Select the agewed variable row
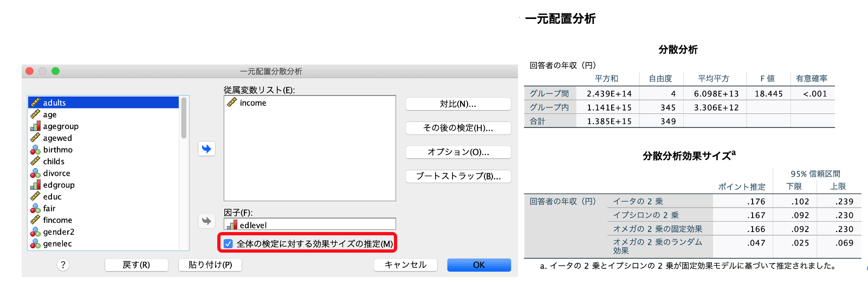 coord(103,138)
